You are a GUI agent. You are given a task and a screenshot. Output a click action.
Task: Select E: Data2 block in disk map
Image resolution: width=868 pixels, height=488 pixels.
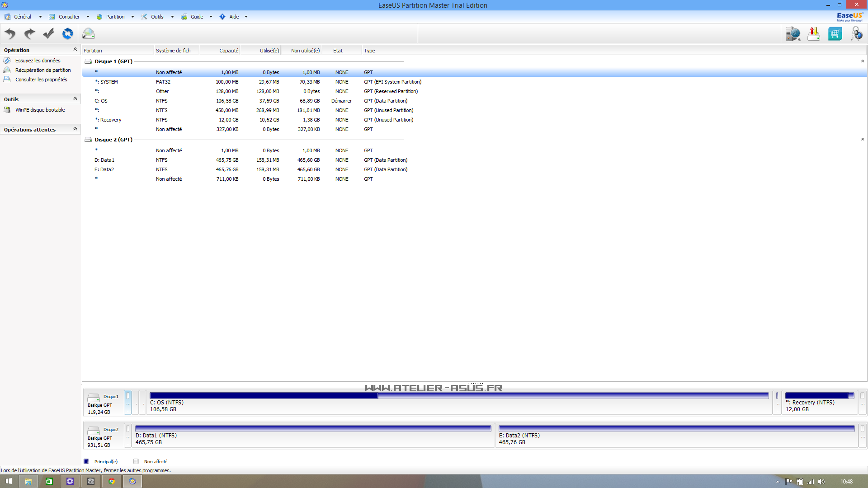click(676, 436)
